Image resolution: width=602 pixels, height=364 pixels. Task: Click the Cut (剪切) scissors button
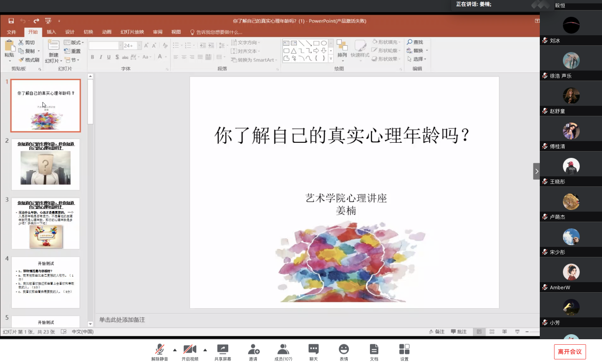click(27, 42)
